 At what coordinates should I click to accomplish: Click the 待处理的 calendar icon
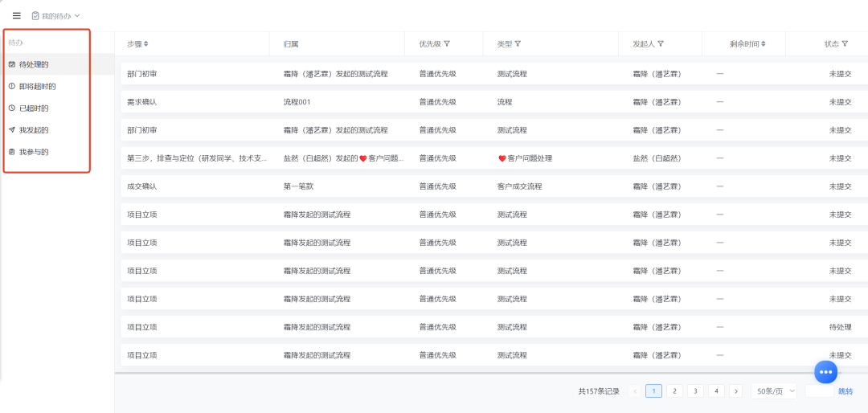pos(11,64)
